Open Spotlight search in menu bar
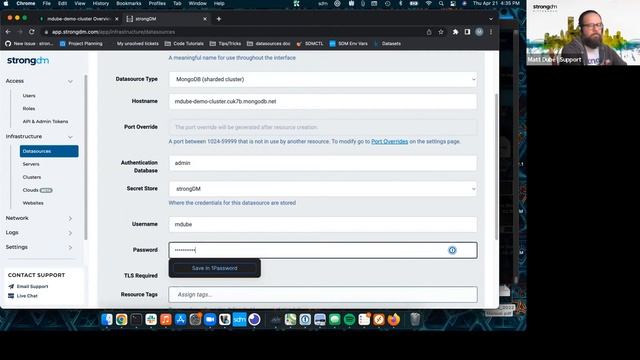Screen dimensions: 640x360 (441, 3)
